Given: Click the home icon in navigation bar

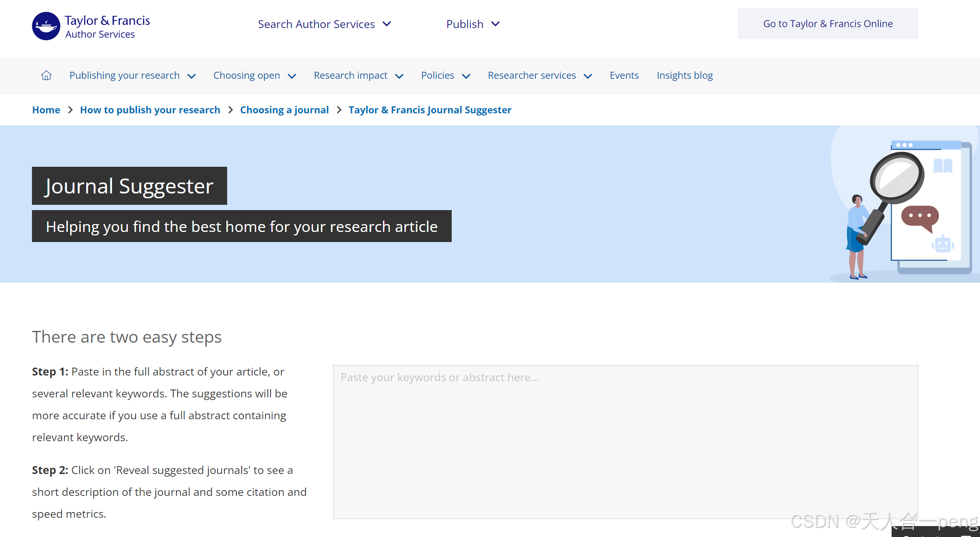Looking at the screenshot, I should point(46,76).
